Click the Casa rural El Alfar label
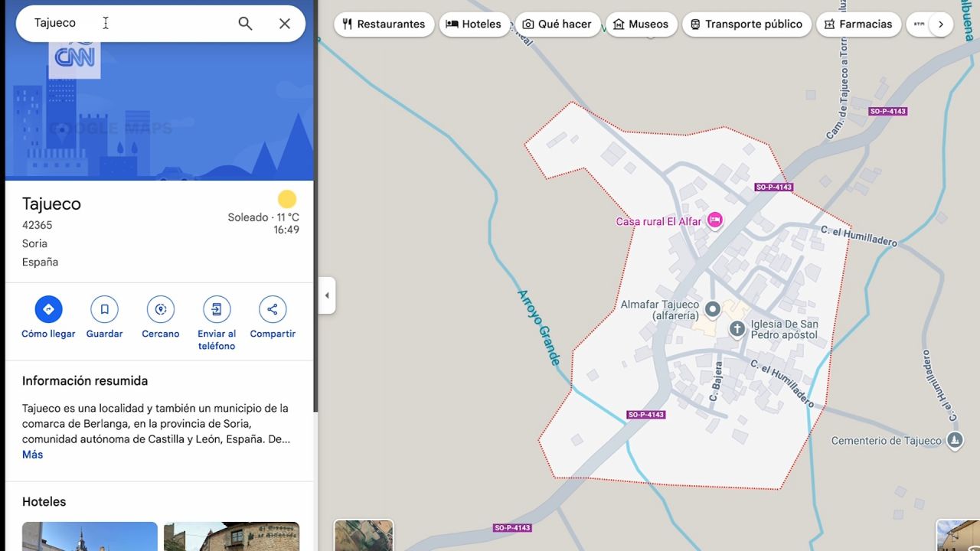The width and height of the screenshot is (980, 551). pyautogui.click(x=658, y=222)
